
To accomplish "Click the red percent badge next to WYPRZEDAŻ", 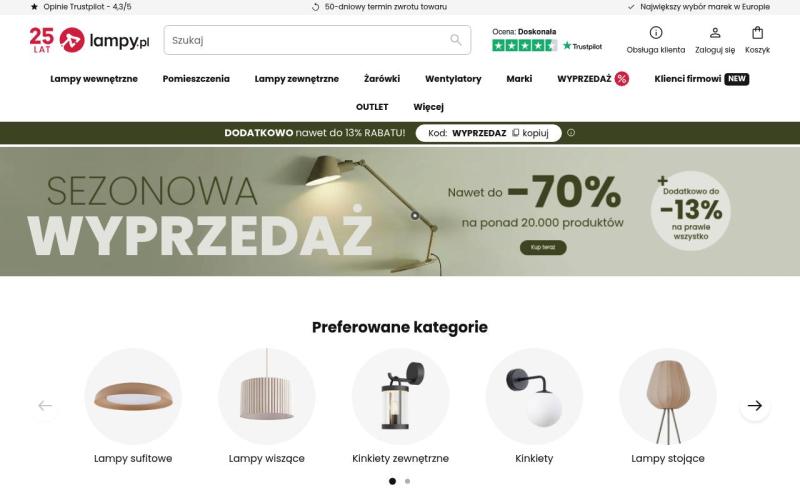I will [x=621, y=79].
